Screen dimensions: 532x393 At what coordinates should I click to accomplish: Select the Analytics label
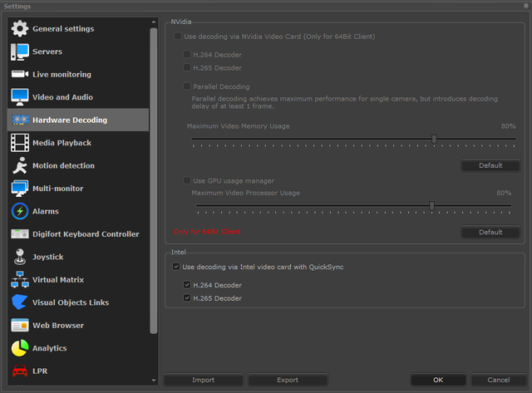pos(50,348)
